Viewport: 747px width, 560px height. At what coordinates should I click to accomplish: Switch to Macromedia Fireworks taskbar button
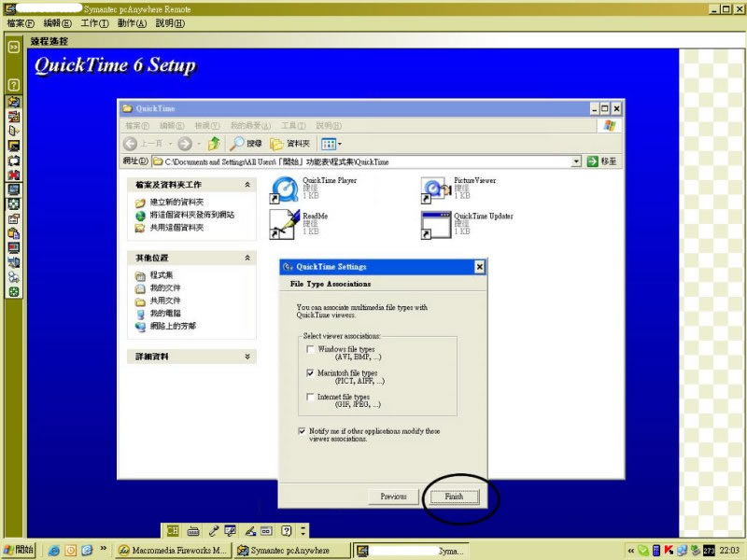pos(173,550)
